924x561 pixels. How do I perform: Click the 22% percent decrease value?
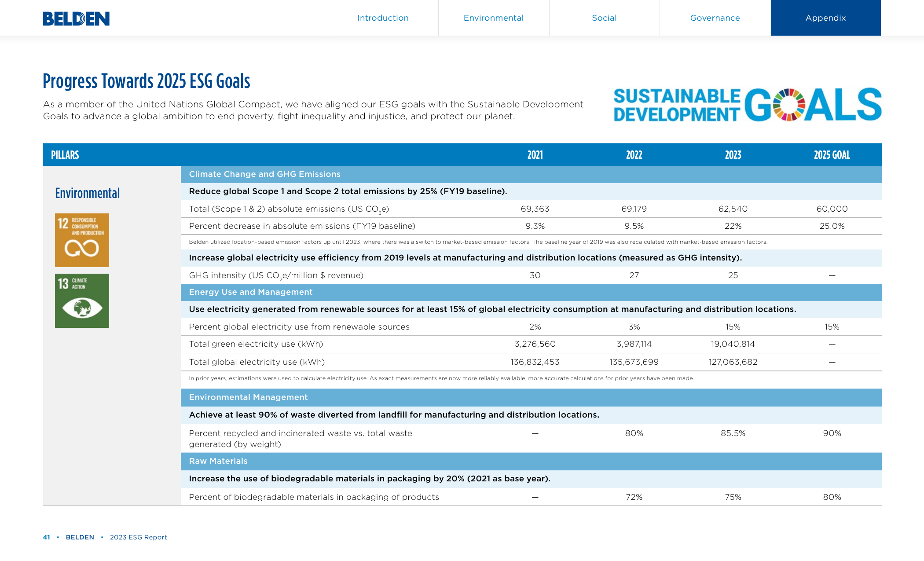click(733, 226)
